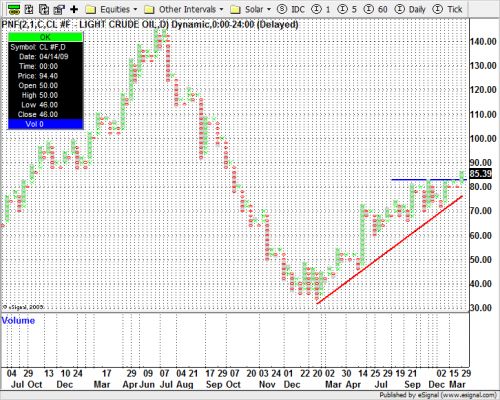Click the blue Vol 0 bar

(x=45, y=124)
